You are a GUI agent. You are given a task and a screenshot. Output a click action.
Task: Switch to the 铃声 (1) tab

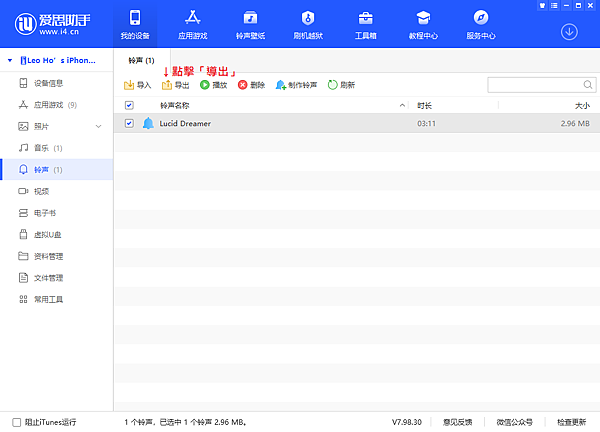tap(142, 60)
